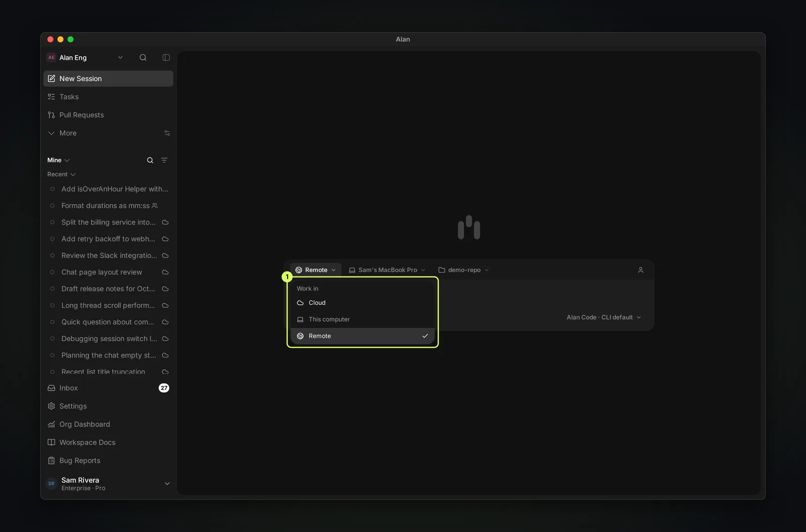Select the Cloud option under Work in
This screenshot has height=532, width=806.
363,303
